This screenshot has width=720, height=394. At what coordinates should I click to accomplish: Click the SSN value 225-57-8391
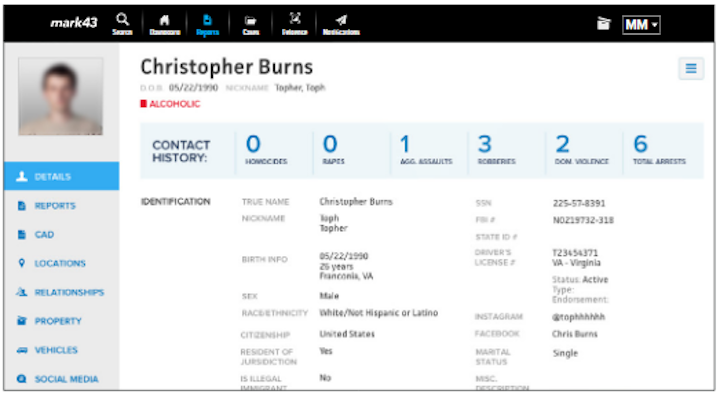[579, 203]
